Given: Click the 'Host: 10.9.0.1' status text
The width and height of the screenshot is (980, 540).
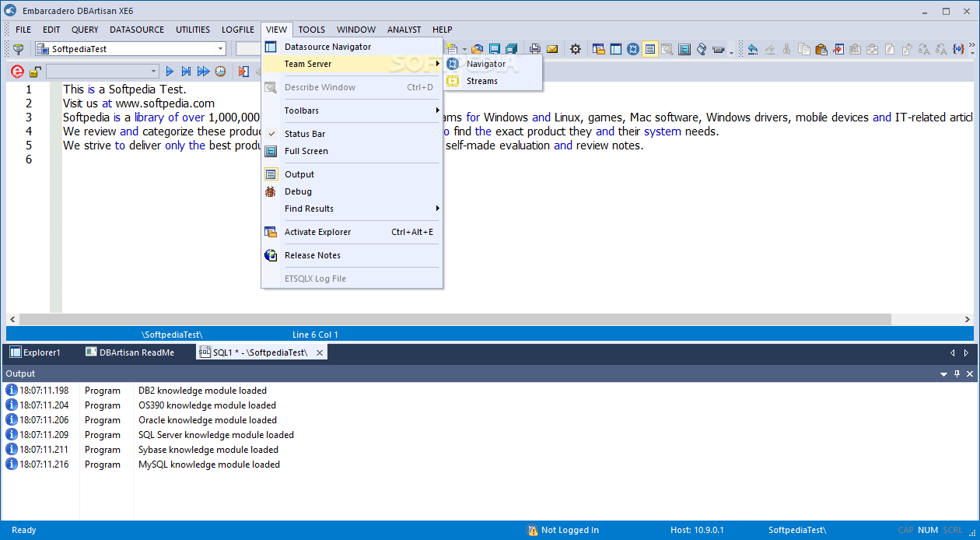Looking at the screenshot, I should 697,531.
